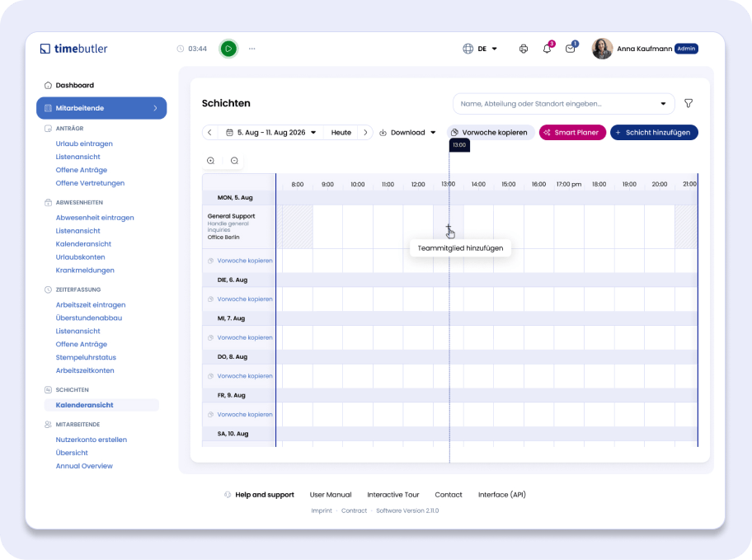Open the DE language dropdown

(482, 49)
